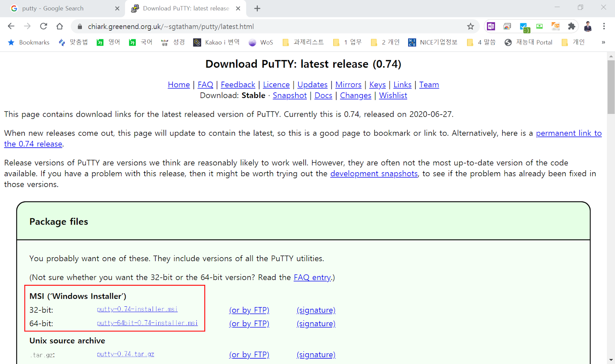
Task: Open the 영어 dictionary bookmark
Action: coord(108,42)
